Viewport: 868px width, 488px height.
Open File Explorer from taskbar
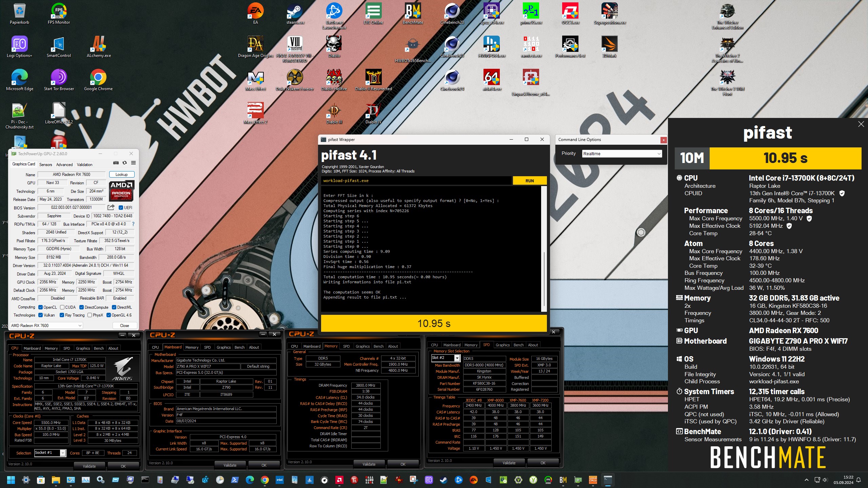[56, 480]
